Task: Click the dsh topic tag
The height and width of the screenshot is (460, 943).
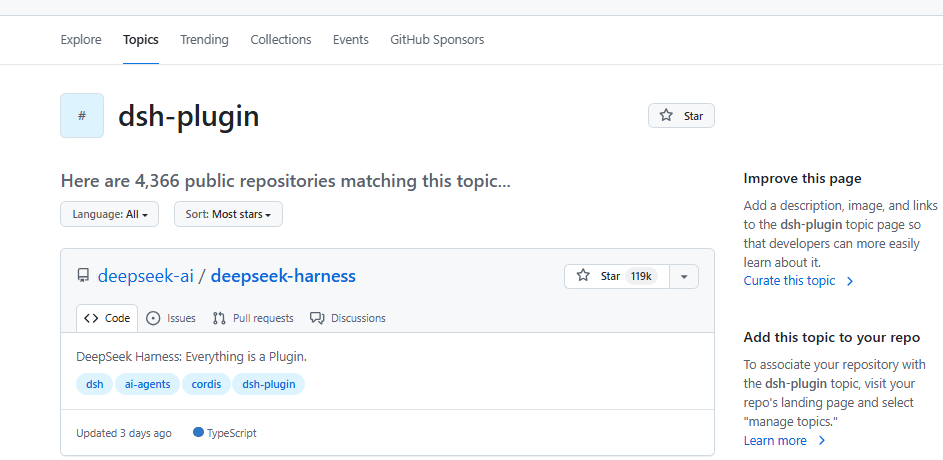Action: coord(94,384)
